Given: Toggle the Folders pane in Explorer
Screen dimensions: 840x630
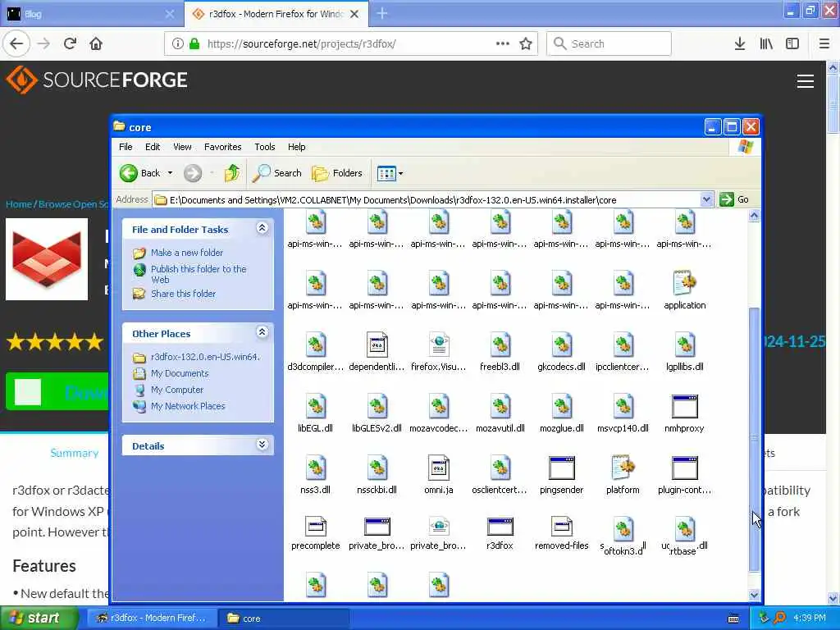Looking at the screenshot, I should [x=337, y=173].
